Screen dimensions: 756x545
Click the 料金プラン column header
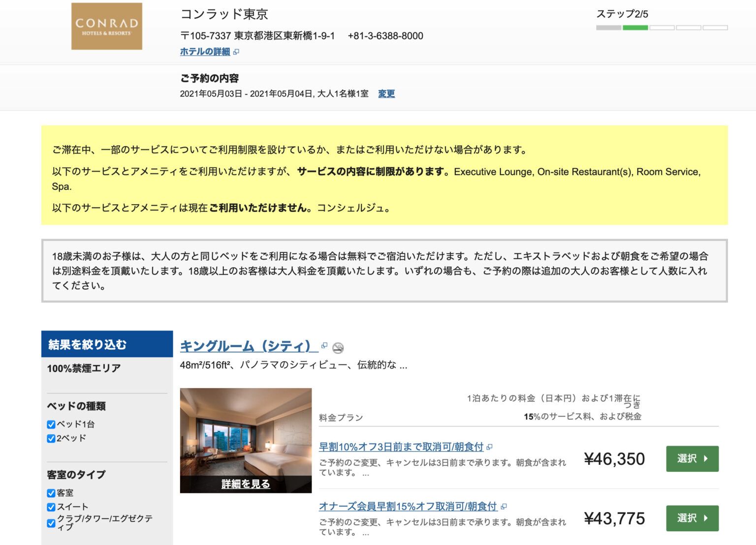[341, 418]
